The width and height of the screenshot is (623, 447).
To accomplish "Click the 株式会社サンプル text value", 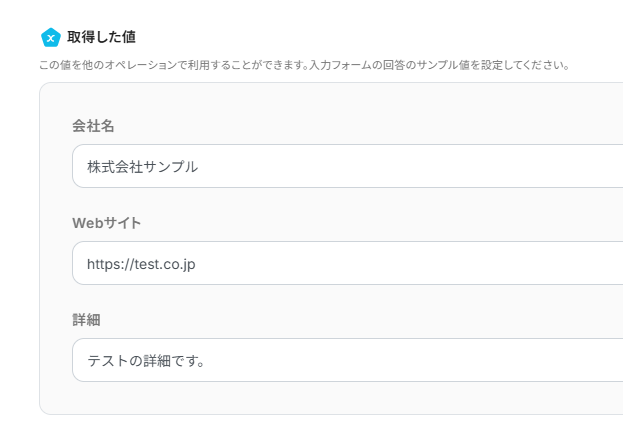I will click(142, 166).
